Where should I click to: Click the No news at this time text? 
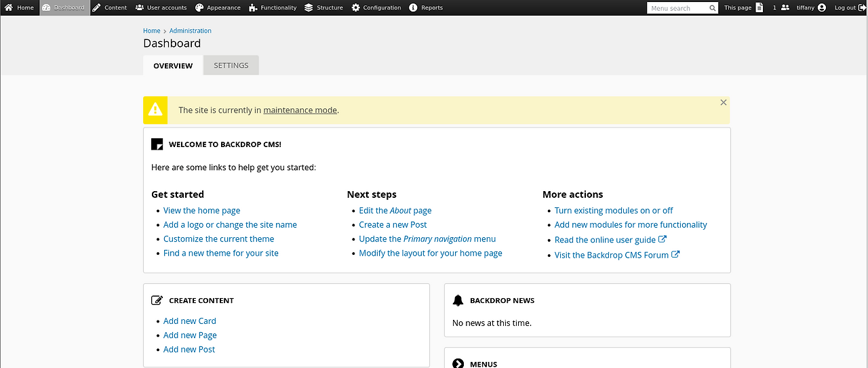click(492, 323)
